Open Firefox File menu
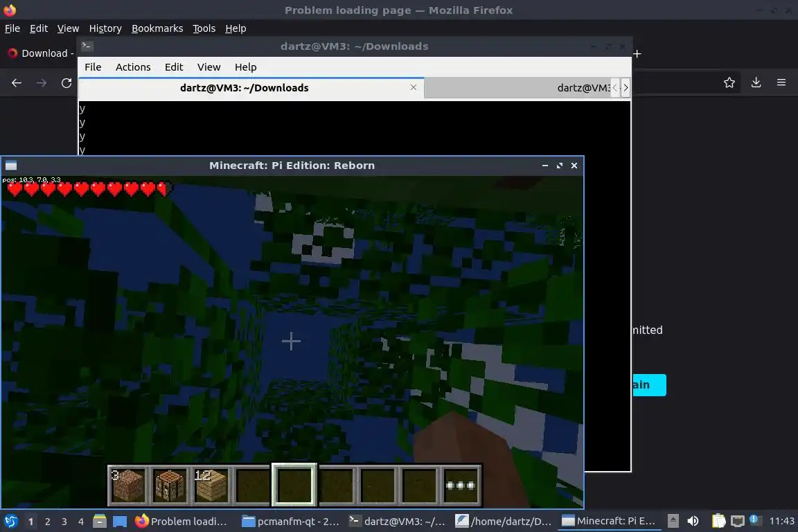 [12, 28]
